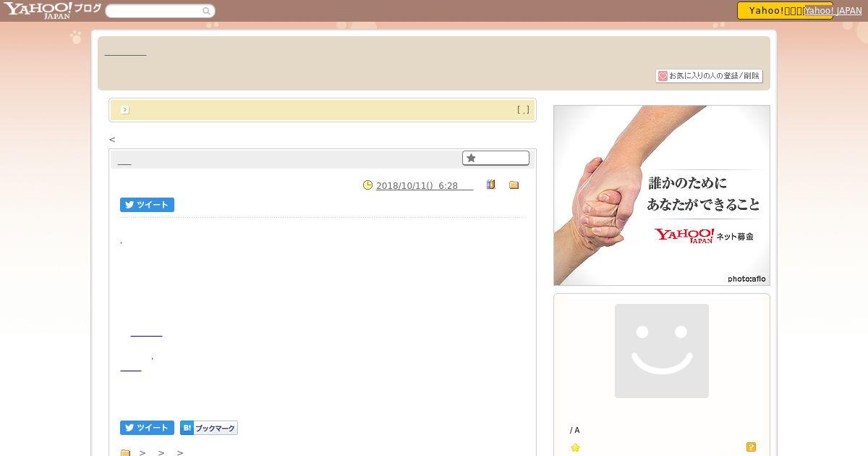This screenshot has height=456, width=868.
Task: Click the search magnifier icon
Action: tap(207, 11)
